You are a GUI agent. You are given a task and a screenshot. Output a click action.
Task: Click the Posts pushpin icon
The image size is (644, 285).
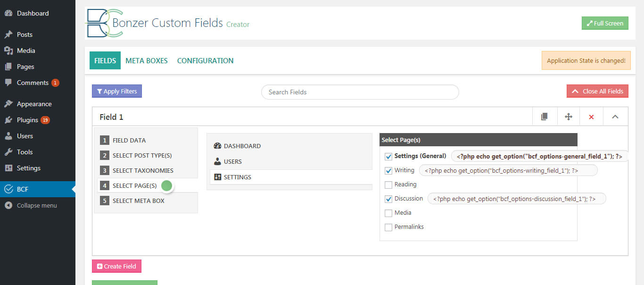point(8,34)
